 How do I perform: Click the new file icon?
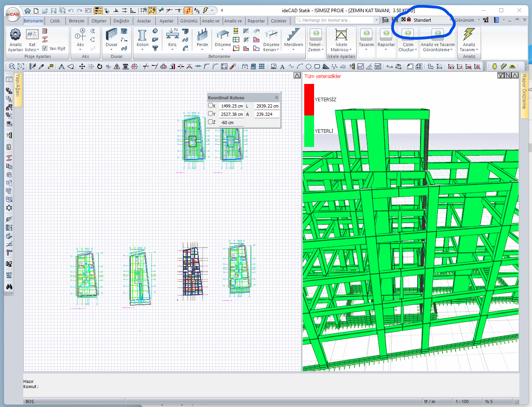[x=36, y=11]
